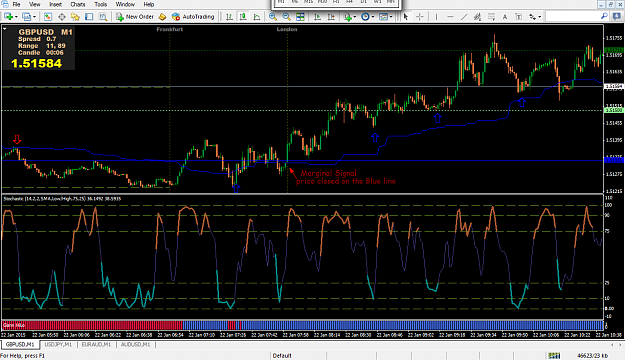Select the equidistant channel tool
This screenshot has width=625, height=360.
pos(477,17)
